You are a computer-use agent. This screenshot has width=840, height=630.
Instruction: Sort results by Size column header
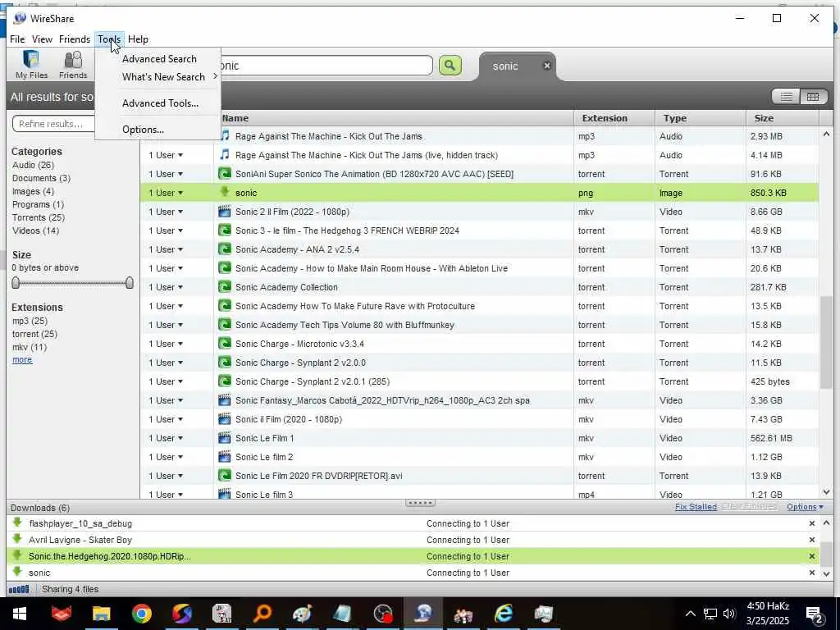[x=782, y=118]
